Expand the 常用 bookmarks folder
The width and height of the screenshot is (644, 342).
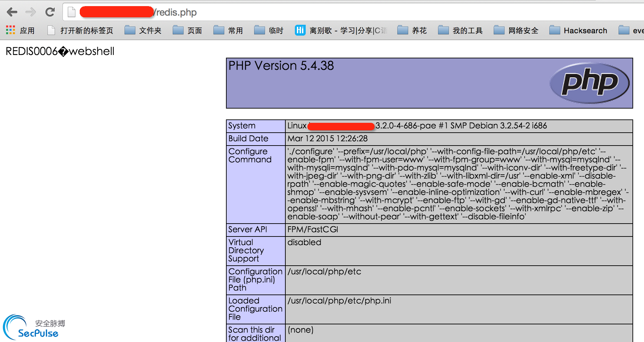tap(228, 31)
